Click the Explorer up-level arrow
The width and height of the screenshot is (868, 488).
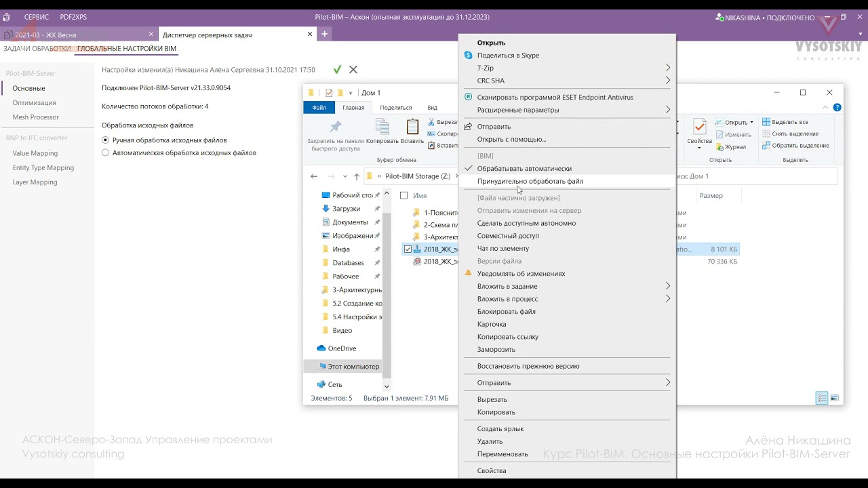point(357,176)
